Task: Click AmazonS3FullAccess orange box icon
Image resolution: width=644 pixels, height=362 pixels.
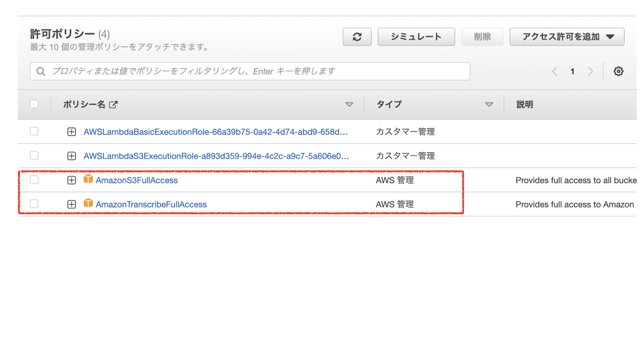Action: (x=88, y=179)
